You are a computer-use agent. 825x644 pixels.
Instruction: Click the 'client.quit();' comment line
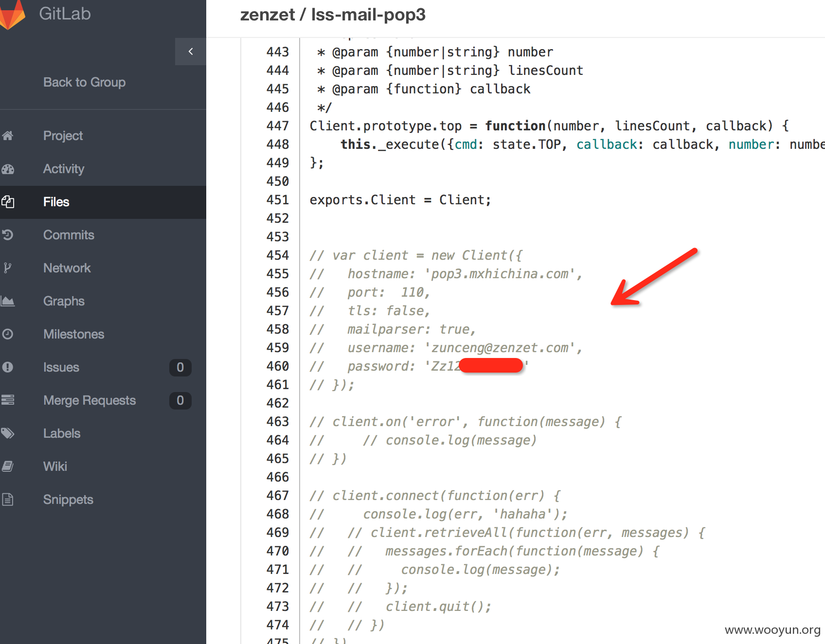pos(438,607)
